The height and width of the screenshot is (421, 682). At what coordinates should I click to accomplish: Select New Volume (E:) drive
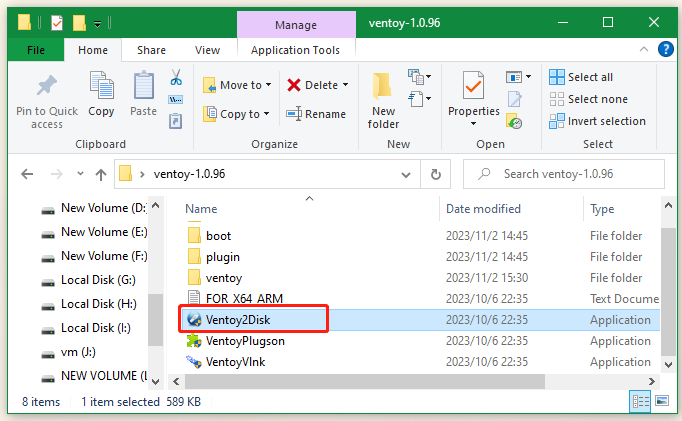click(x=94, y=232)
